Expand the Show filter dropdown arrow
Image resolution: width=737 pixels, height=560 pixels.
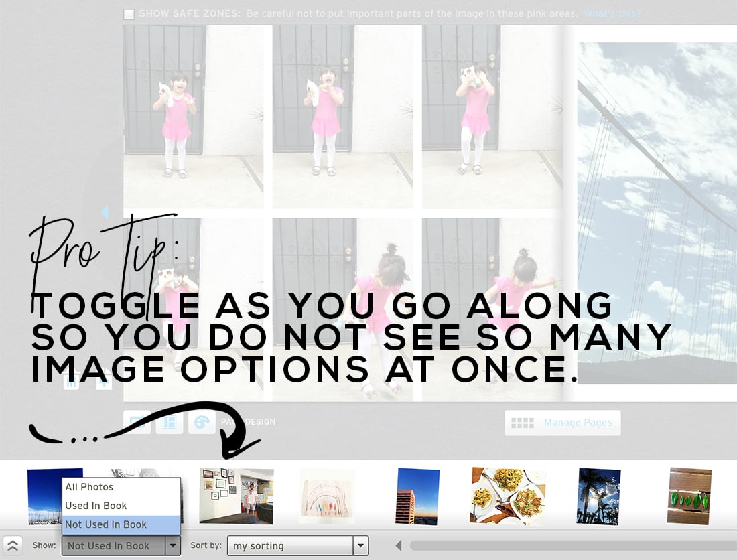173,545
